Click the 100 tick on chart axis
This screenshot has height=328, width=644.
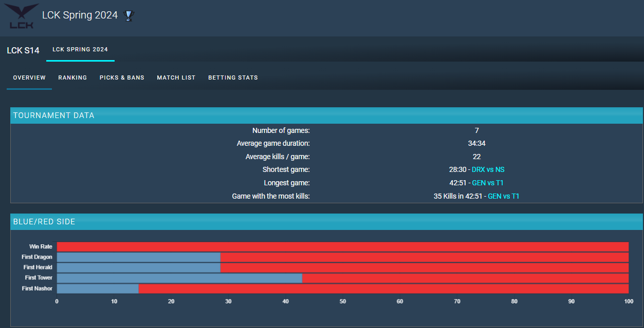pos(629,302)
